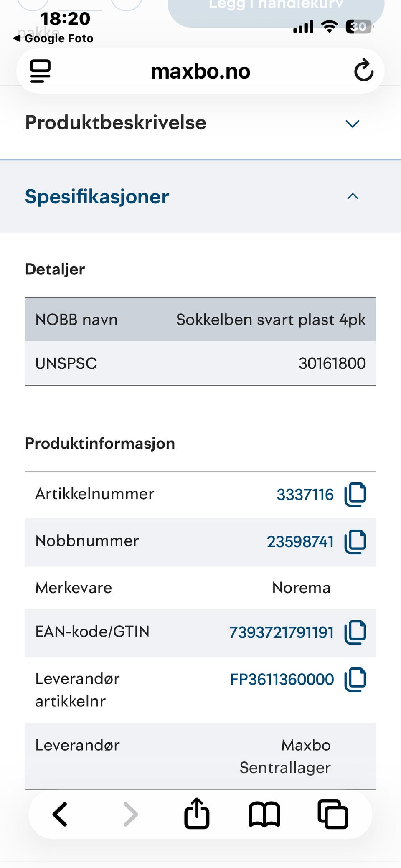The image size is (401, 868).
Task: Copy the Artikkelnummer 3337116
Action: click(355, 495)
